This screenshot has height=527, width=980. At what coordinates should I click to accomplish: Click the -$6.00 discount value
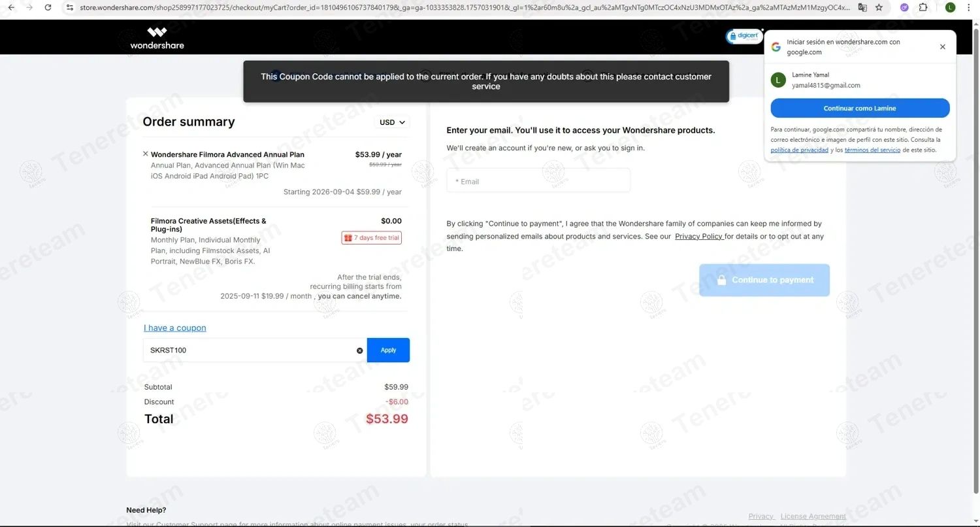point(397,401)
